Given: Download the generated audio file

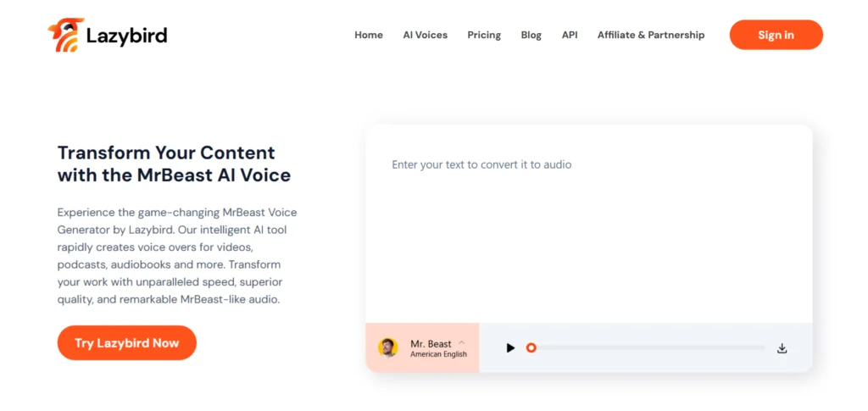Looking at the screenshot, I should 782,347.
